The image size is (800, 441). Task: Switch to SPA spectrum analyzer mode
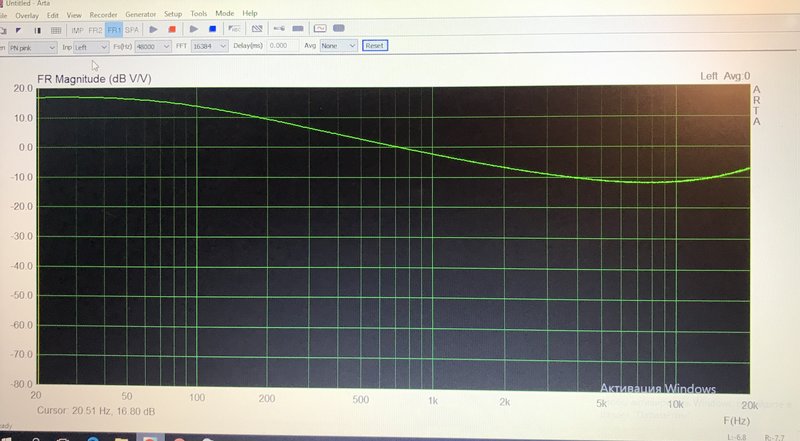pos(132,30)
